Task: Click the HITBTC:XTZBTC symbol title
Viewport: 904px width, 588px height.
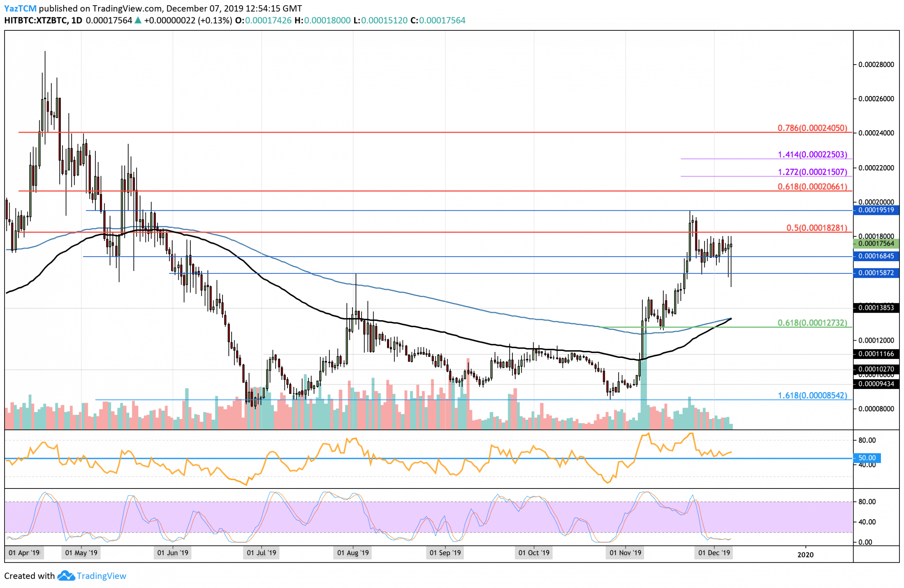Action: pos(36,20)
